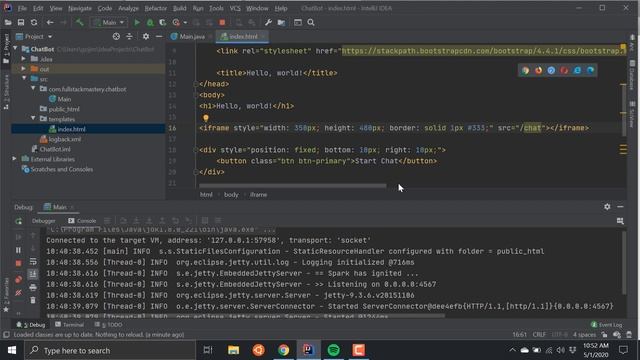Open the Terminal tool window

click(69, 324)
